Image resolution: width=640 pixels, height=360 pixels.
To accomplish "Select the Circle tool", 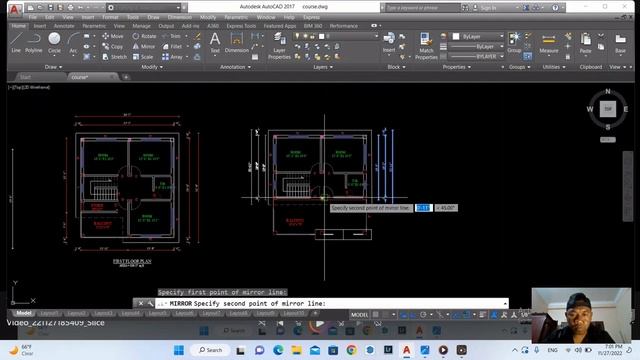I will pyautogui.click(x=54, y=43).
